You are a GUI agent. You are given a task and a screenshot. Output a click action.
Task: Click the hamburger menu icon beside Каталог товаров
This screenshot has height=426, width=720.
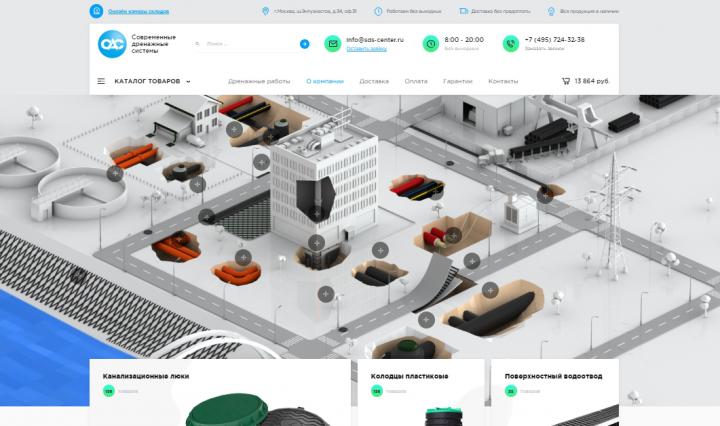[x=101, y=81]
